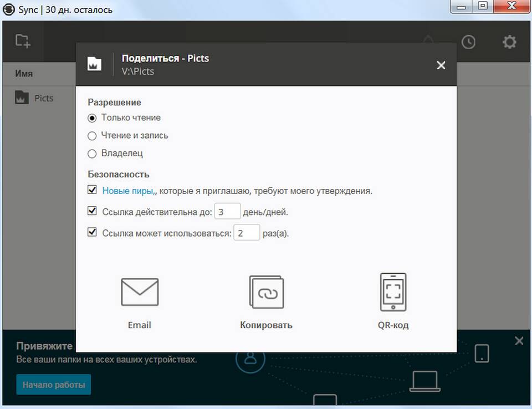Screen dimensions: 532x409
Task: Click the laptop device icon in the banner
Action: [424, 381]
